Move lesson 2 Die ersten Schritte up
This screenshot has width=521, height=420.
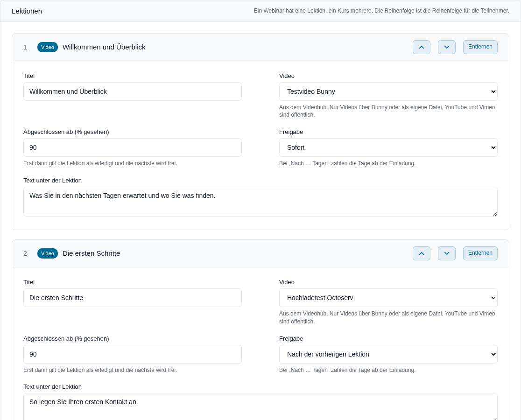click(x=421, y=253)
